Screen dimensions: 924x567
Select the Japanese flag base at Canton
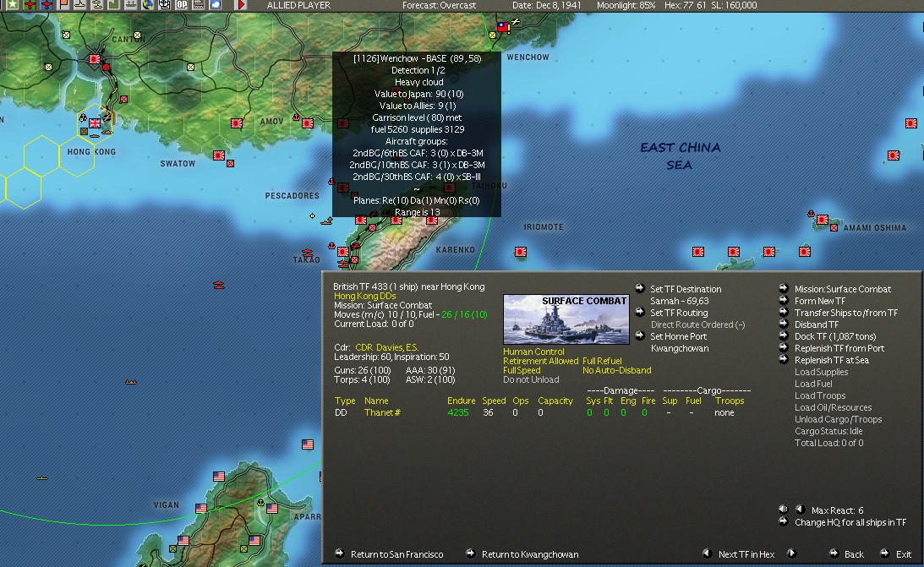[x=95, y=59]
